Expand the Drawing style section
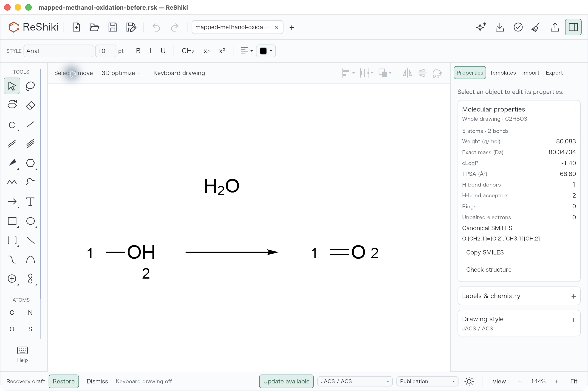 click(x=573, y=320)
